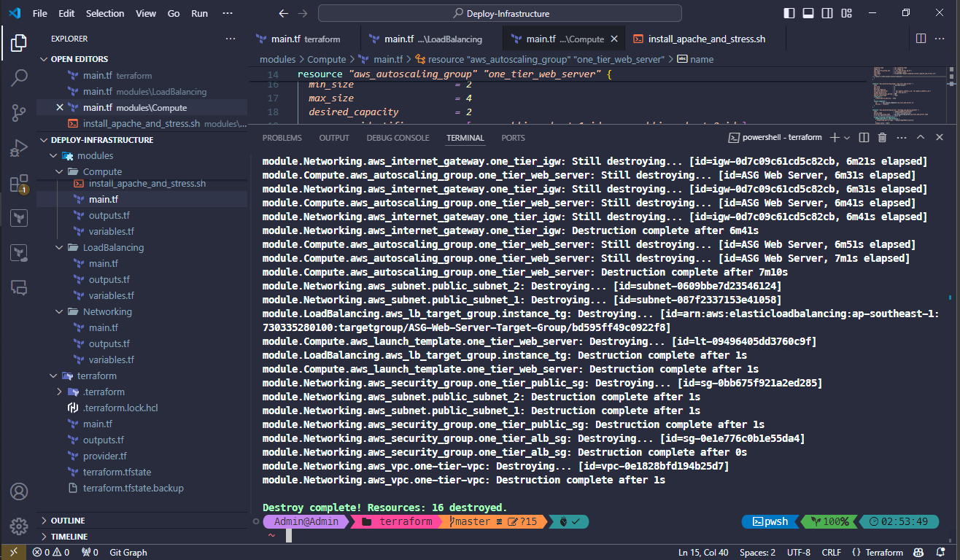Open the Terraform extension view
Screen dimensions: 960x560
coord(19,217)
